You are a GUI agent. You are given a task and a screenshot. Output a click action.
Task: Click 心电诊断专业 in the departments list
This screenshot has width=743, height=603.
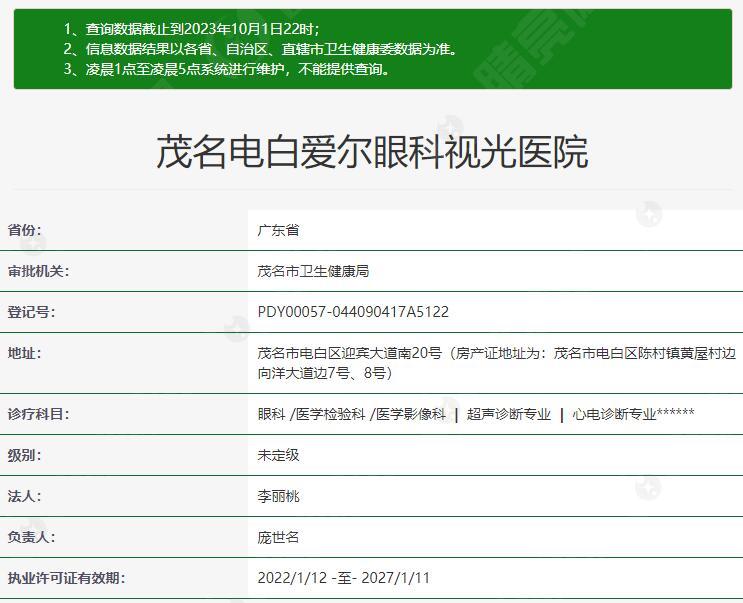[614, 414]
